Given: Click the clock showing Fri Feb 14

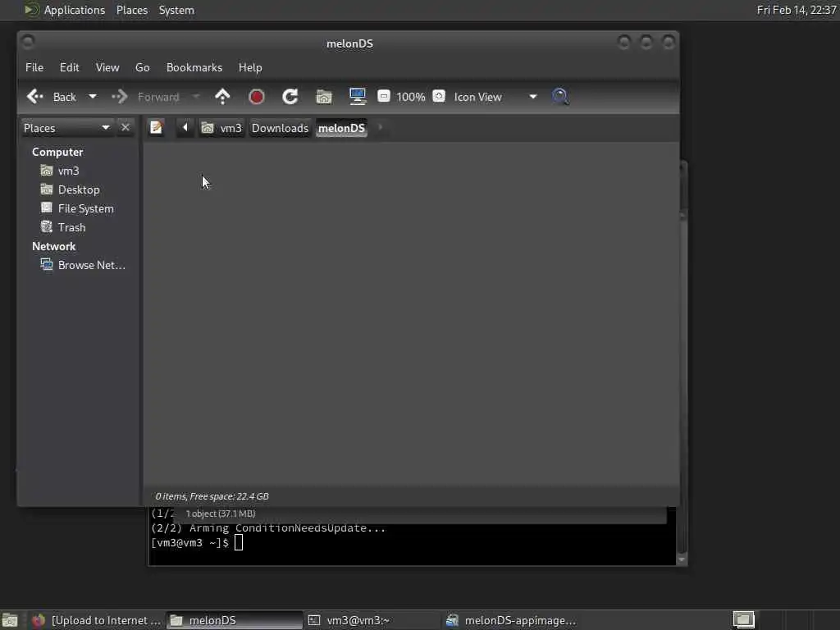Looking at the screenshot, I should pyautogui.click(x=796, y=10).
